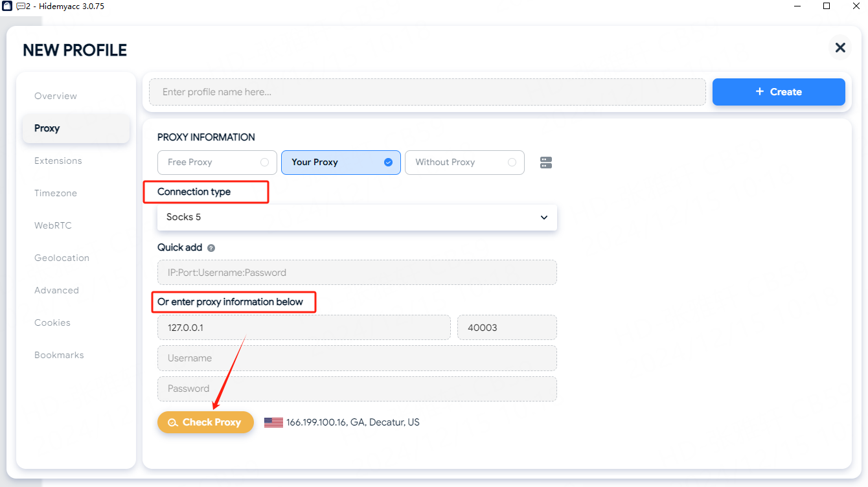Click the Quick add help question icon

point(211,248)
